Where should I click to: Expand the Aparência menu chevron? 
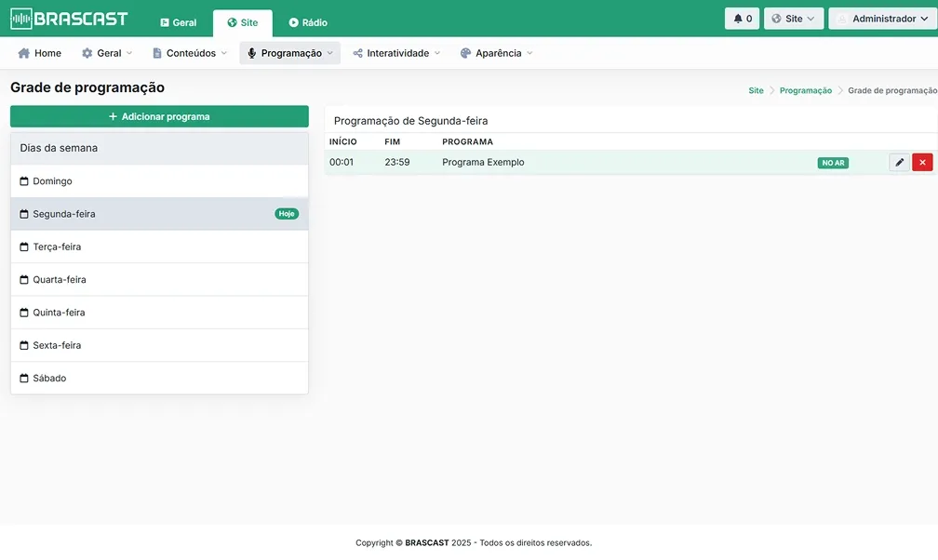pos(529,53)
